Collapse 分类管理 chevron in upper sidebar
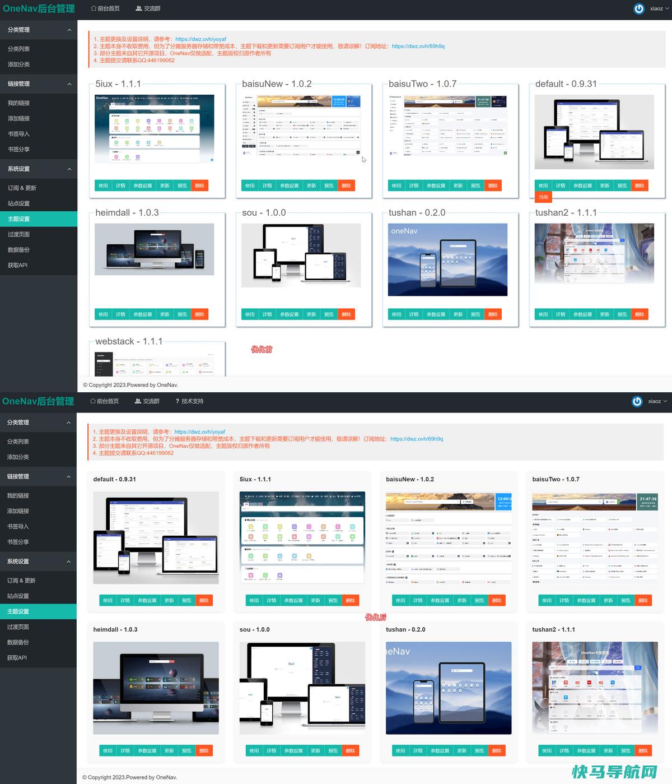Image resolution: width=672 pixels, height=784 pixels. pos(69,30)
